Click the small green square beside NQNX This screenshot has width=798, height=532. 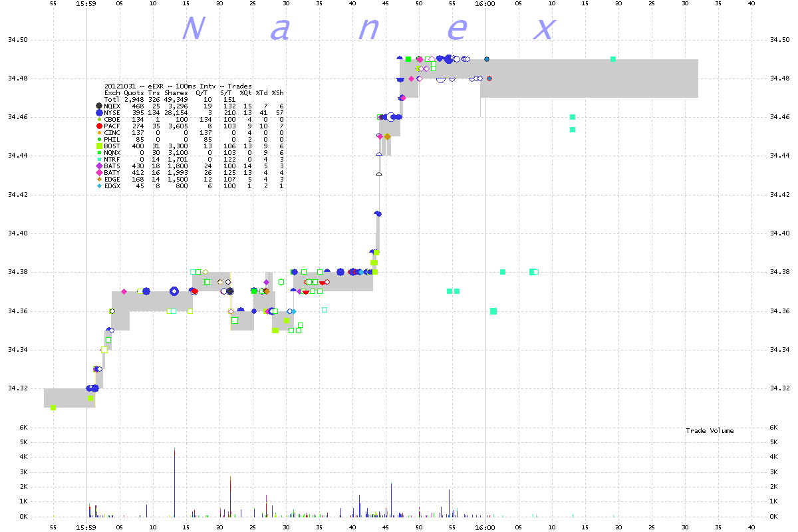coord(99,152)
